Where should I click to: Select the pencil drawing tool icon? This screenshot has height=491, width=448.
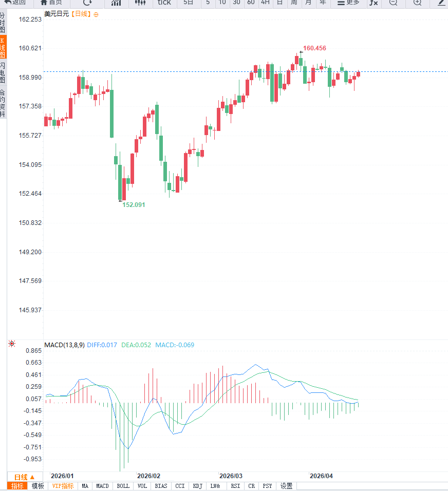[x=441, y=3]
